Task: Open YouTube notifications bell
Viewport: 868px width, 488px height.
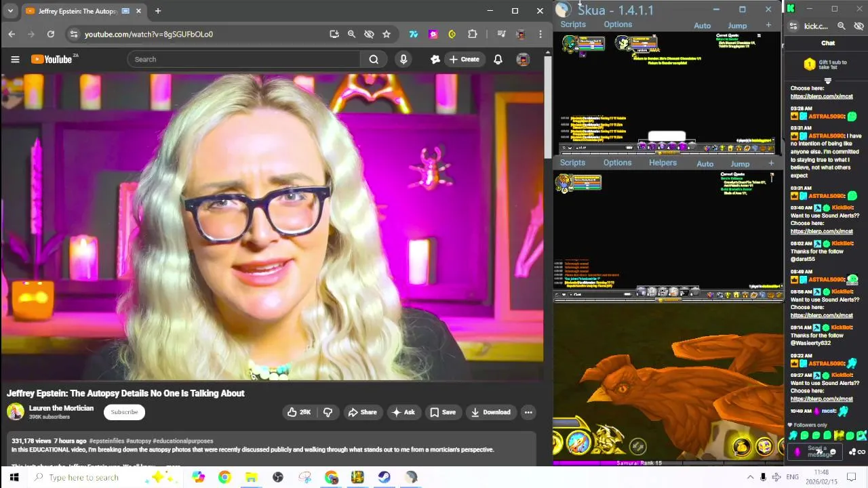Action: (x=498, y=59)
